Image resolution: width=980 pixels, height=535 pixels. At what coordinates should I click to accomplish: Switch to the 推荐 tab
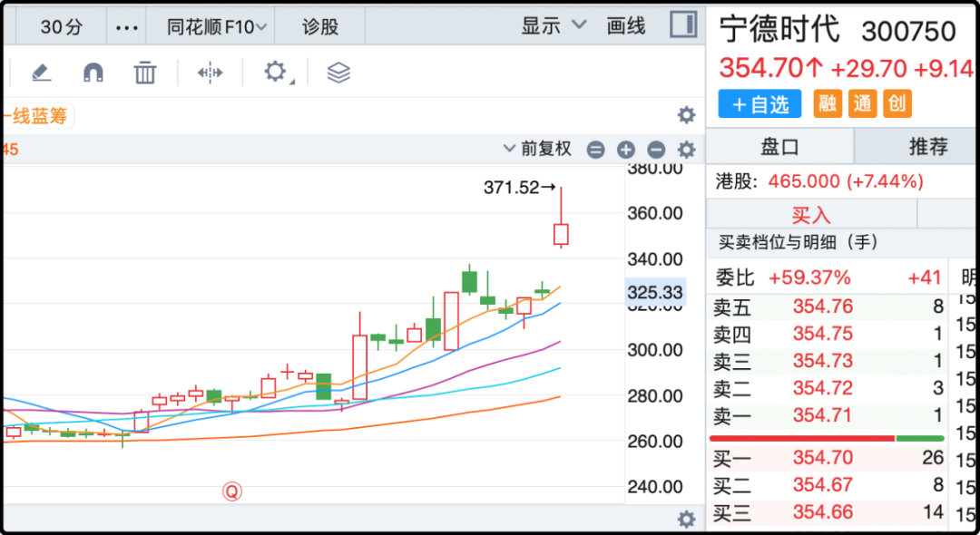click(x=927, y=147)
